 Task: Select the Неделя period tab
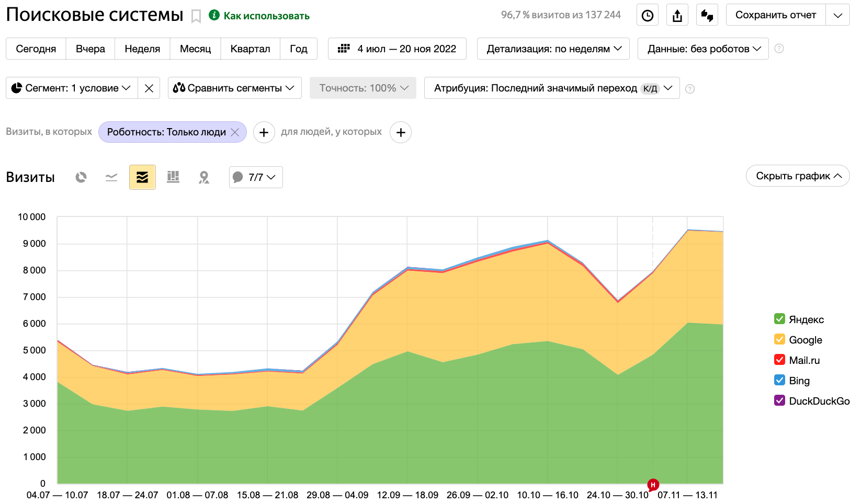(x=142, y=49)
